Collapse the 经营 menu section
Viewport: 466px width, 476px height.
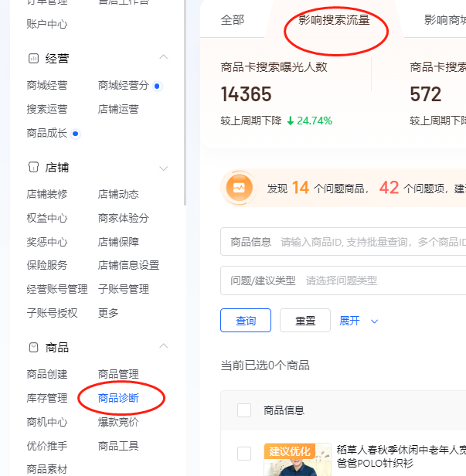click(163, 58)
